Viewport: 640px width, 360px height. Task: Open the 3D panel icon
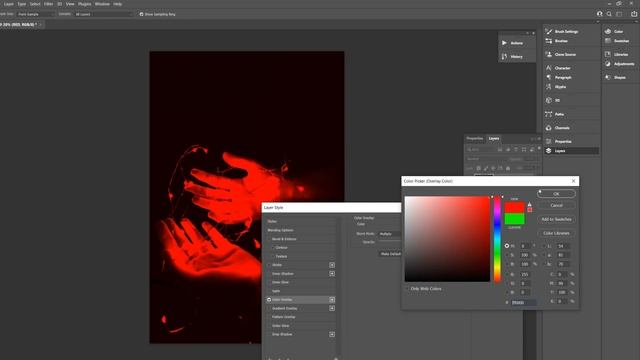click(549, 100)
